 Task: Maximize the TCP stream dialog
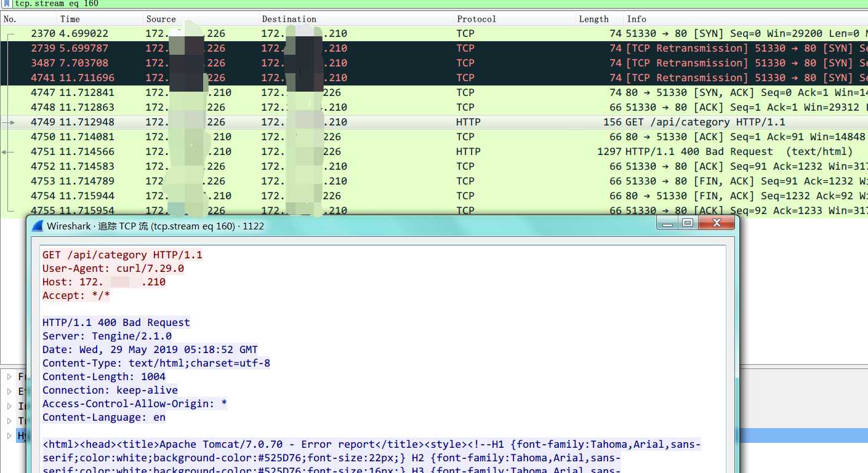(687, 224)
